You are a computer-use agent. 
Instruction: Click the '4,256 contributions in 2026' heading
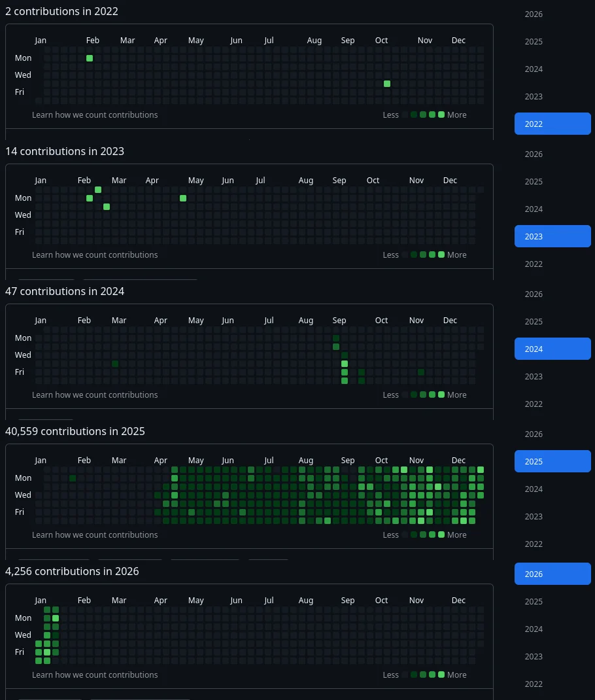point(72,571)
